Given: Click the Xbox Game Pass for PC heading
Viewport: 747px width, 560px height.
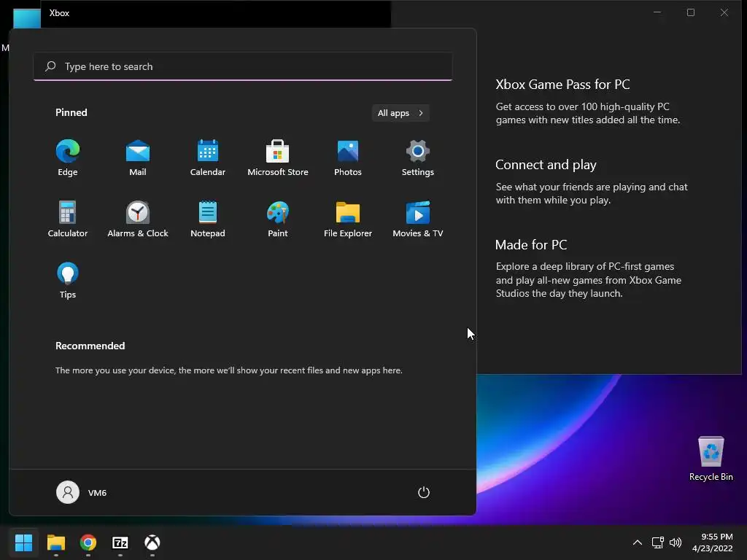Looking at the screenshot, I should (x=562, y=85).
